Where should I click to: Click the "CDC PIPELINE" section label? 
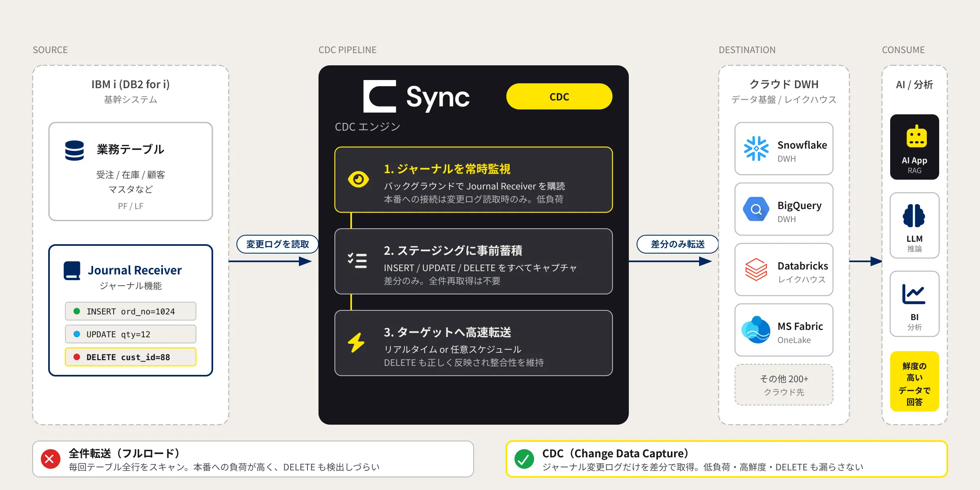347,50
